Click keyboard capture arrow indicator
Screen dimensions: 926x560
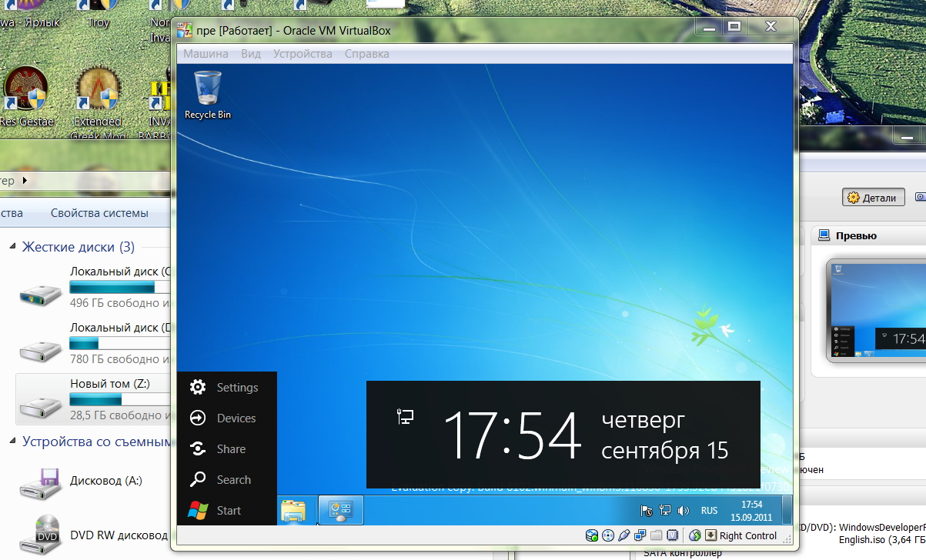tap(711, 536)
